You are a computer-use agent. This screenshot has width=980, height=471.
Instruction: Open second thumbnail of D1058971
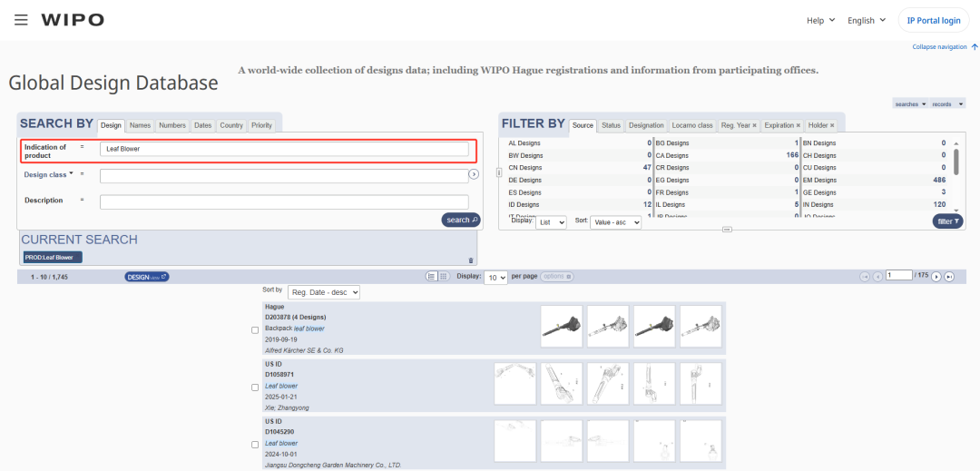(562, 384)
